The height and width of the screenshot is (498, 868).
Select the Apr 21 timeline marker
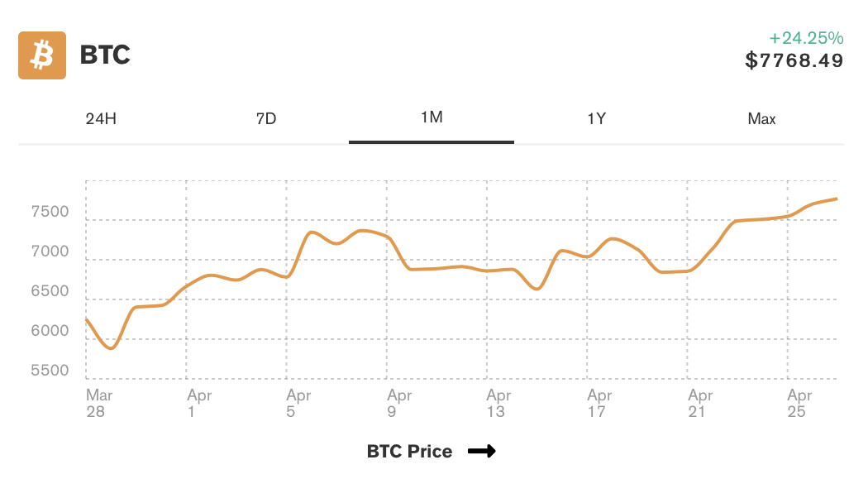(700, 403)
